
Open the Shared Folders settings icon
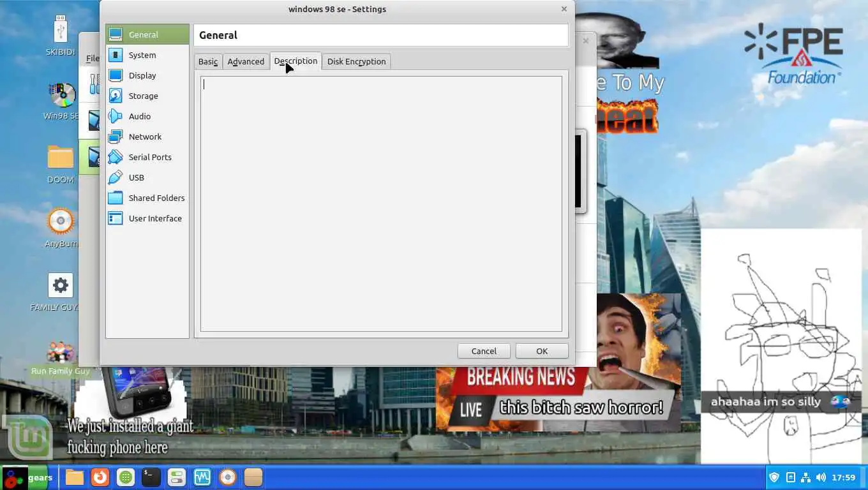[116, 198]
